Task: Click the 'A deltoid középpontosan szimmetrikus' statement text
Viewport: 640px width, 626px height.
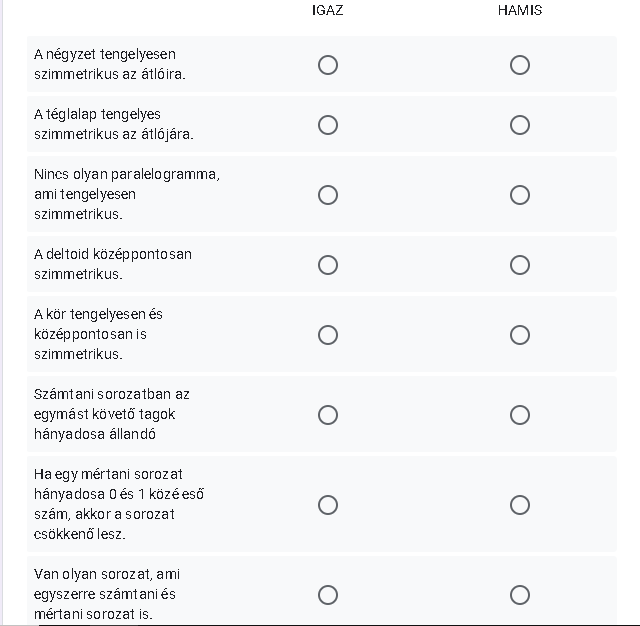Action: (112, 264)
